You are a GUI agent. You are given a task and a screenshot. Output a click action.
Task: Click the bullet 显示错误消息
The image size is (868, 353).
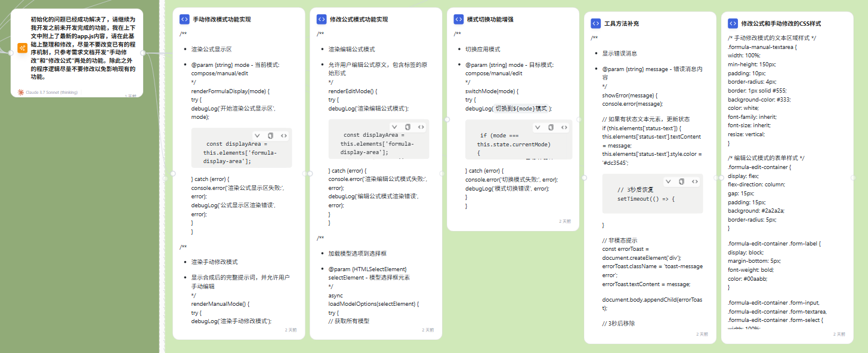620,53
